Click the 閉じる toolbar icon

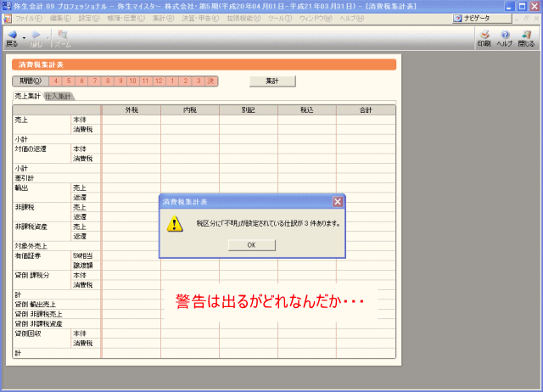pos(526,35)
